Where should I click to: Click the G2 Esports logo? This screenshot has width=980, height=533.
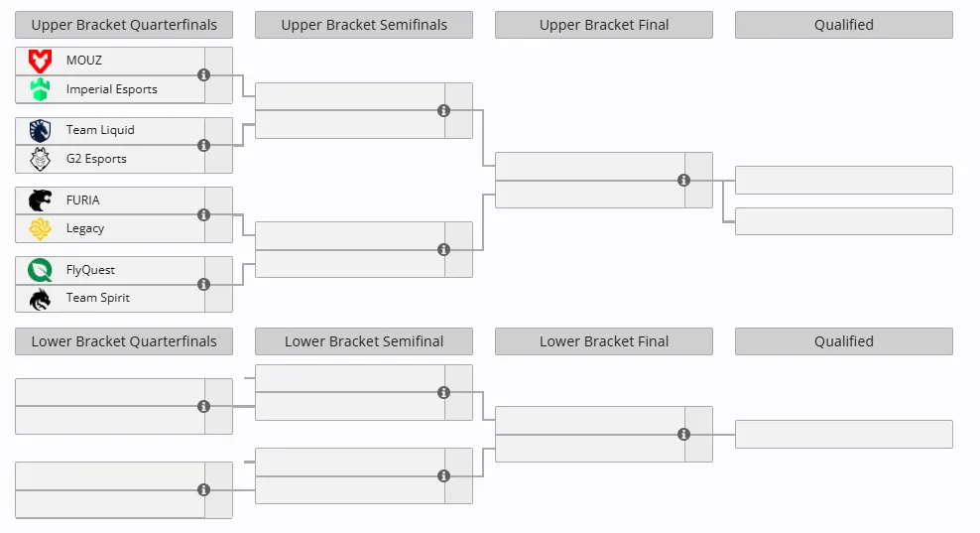(40, 159)
